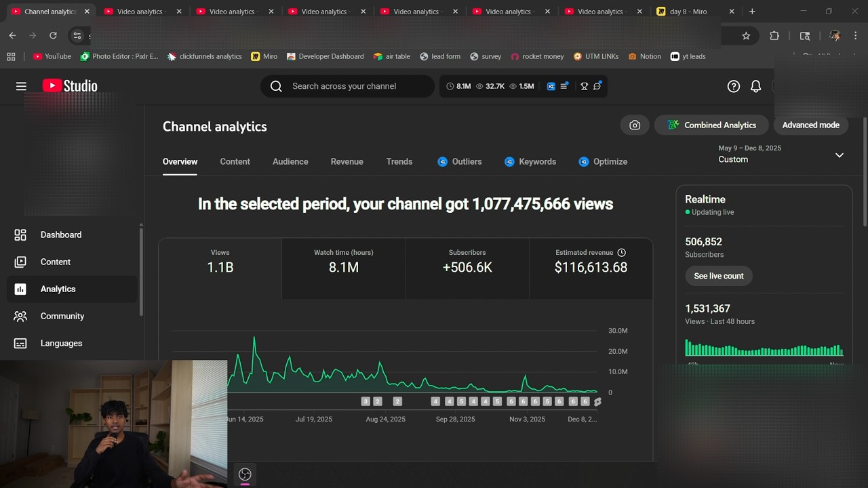Open the YouTube bookmark
Image resolution: width=868 pixels, height=488 pixels.
point(52,56)
